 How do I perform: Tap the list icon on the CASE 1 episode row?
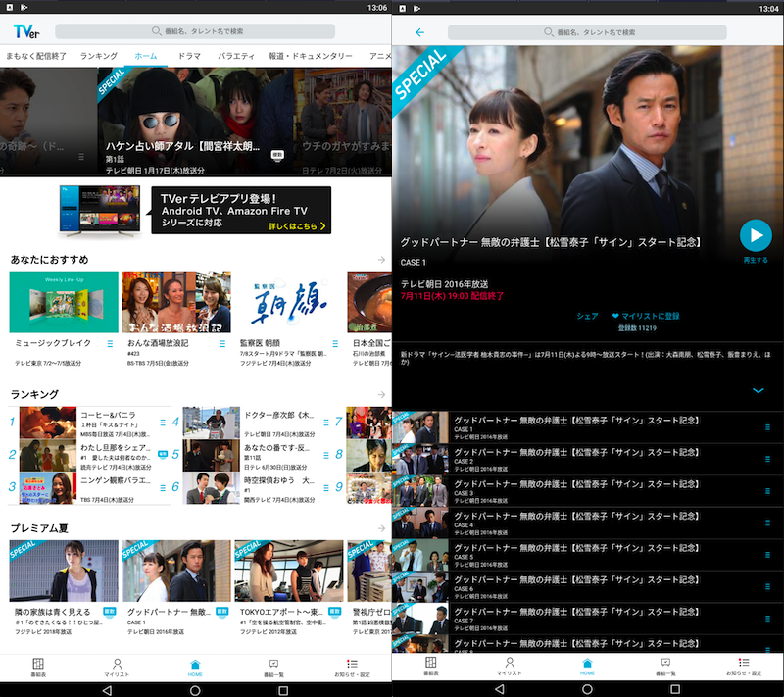tap(767, 427)
